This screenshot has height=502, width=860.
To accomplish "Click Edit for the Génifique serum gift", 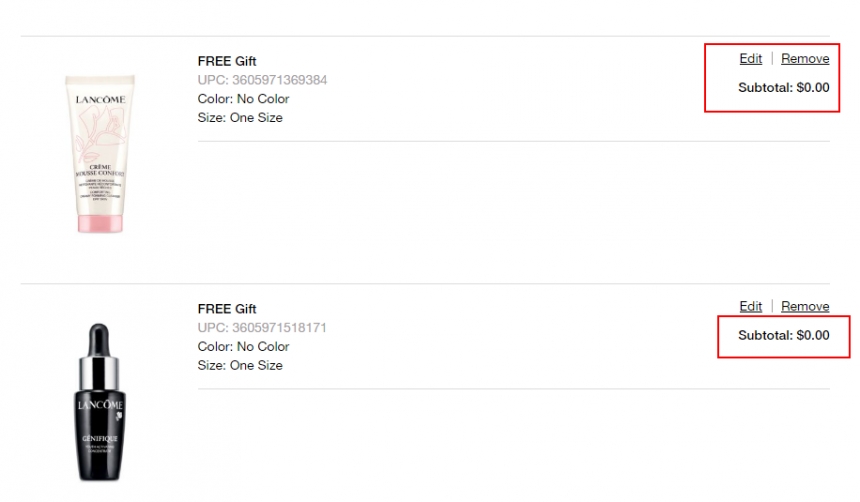I will (750, 306).
